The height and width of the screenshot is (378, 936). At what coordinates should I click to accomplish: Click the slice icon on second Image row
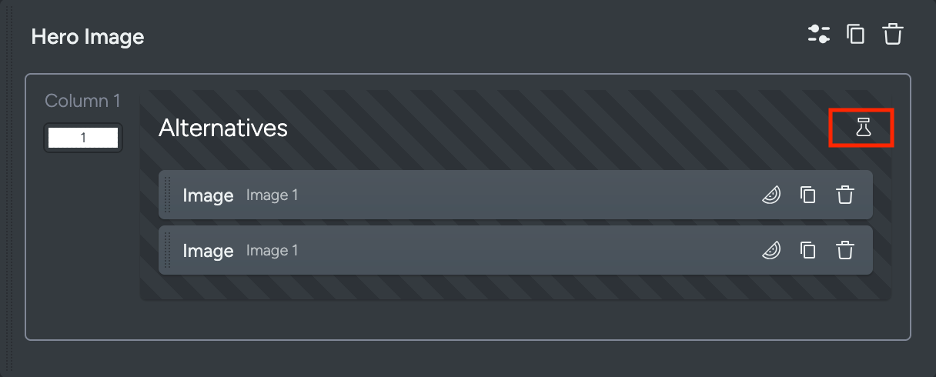(x=772, y=250)
